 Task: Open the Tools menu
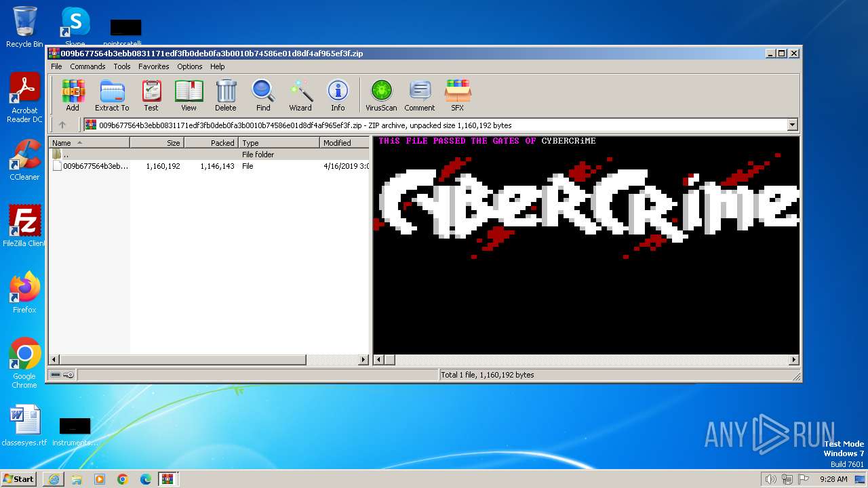click(122, 66)
